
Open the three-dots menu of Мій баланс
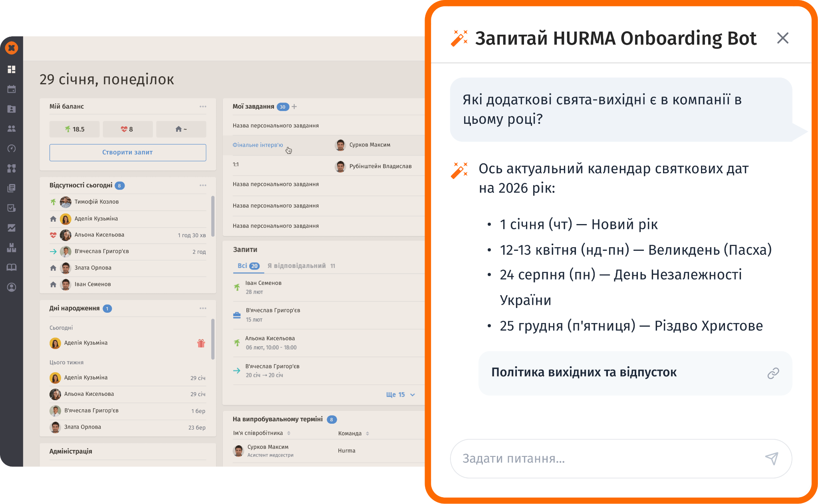pos(203,107)
